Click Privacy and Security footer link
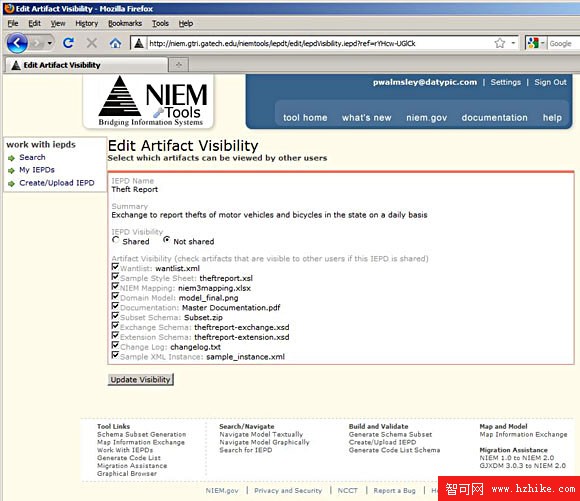The height and width of the screenshot is (501, 580). click(288, 491)
